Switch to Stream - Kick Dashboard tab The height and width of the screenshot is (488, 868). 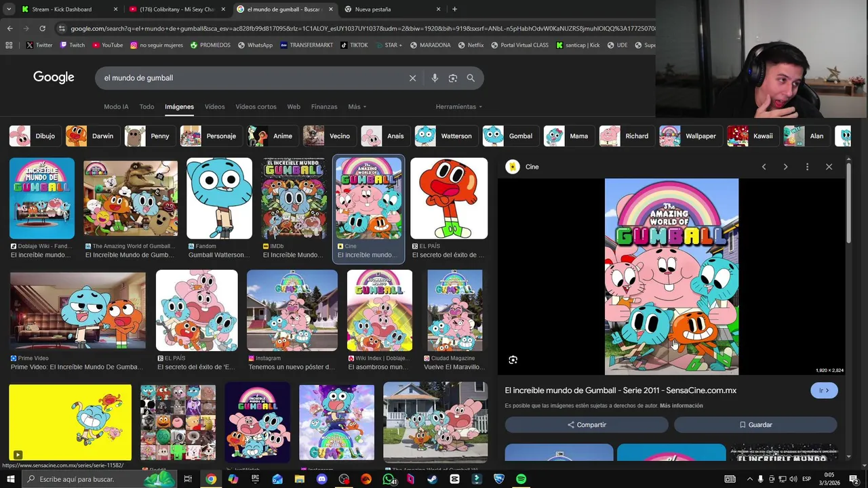click(x=68, y=9)
